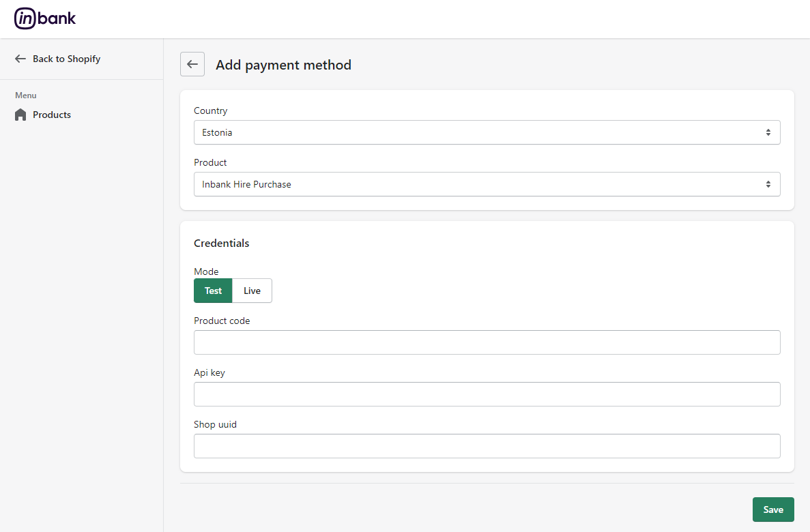Switch credentials mode to Test
The width and height of the screenshot is (810, 532).
click(213, 291)
